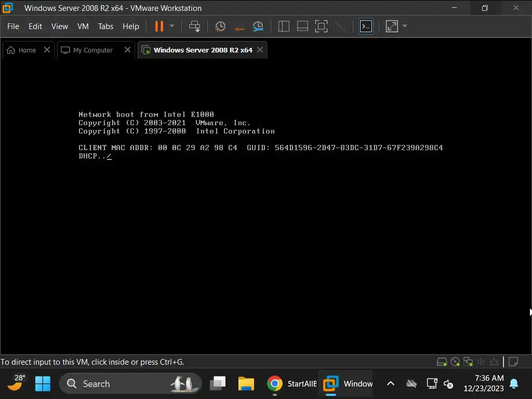Viewport: 532px width, 399px height.
Task: Open the power options dropdown arrow beside pause
Action: pyautogui.click(x=171, y=26)
